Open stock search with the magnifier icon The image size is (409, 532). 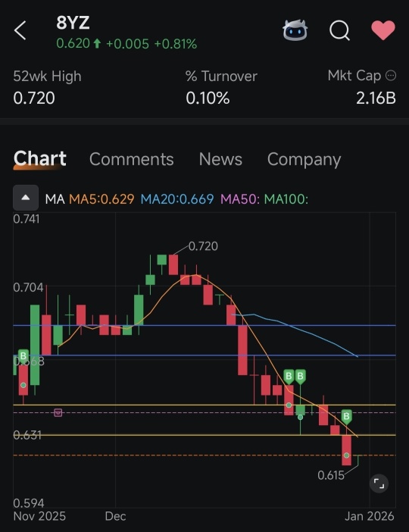[339, 30]
